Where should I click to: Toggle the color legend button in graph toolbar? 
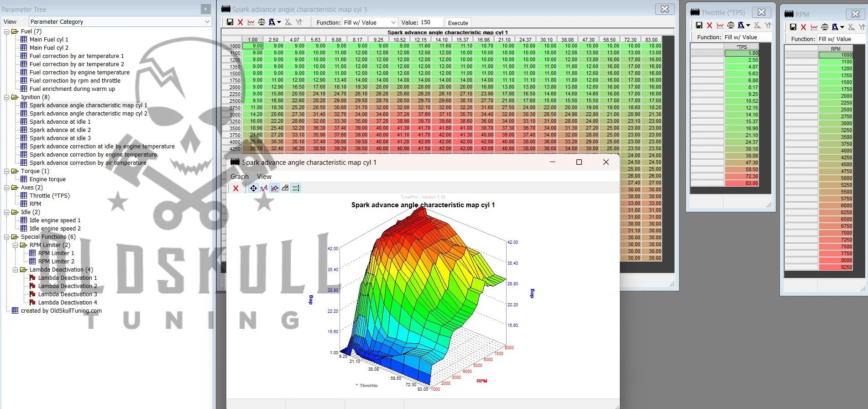pyautogui.click(x=296, y=188)
